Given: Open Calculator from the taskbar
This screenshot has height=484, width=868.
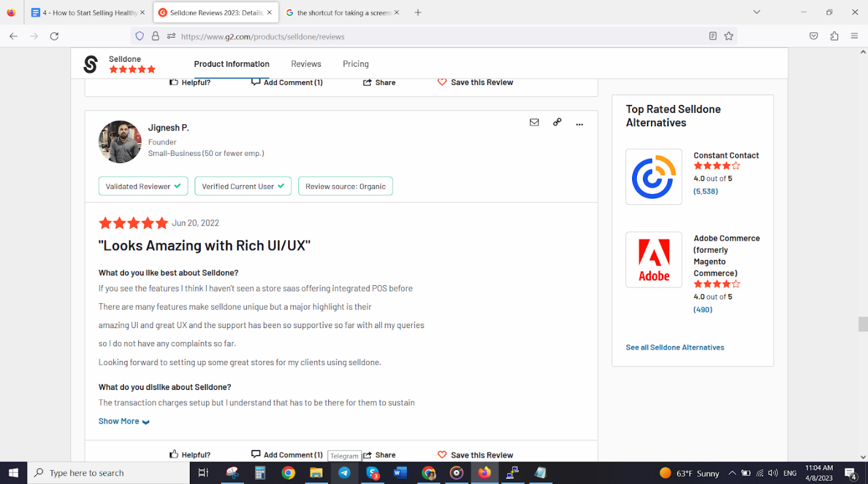Looking at the screenshot, I should [x=260, y=472].
